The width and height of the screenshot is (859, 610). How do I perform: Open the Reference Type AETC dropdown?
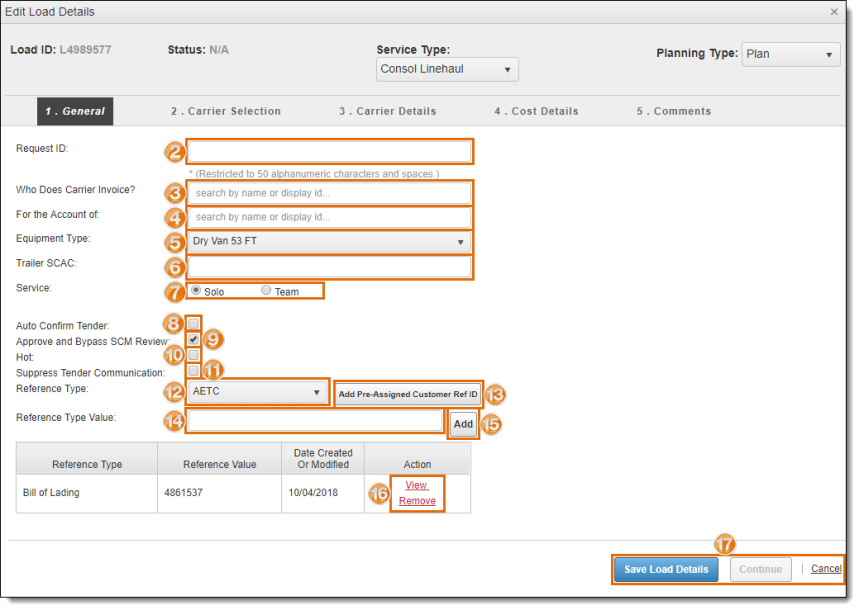point(257,392)
